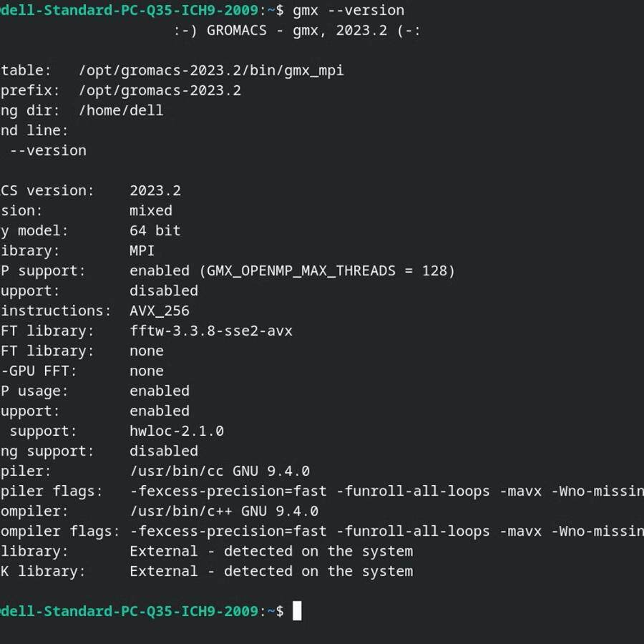This screenshot has width=644, height=644.
Task: Click the block cursor at the bottom prompt
Action: pyautogui.click(x=297, y=611)
